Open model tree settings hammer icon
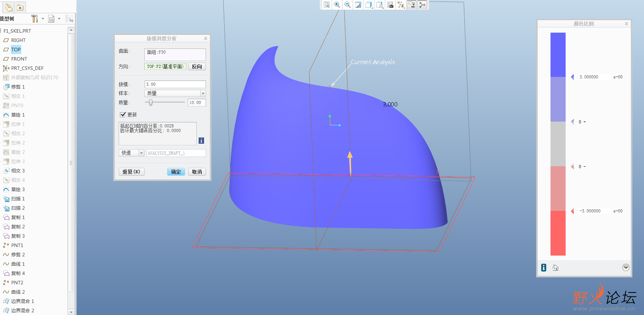This screenshot has height=315, width=644. pos(35,19)
